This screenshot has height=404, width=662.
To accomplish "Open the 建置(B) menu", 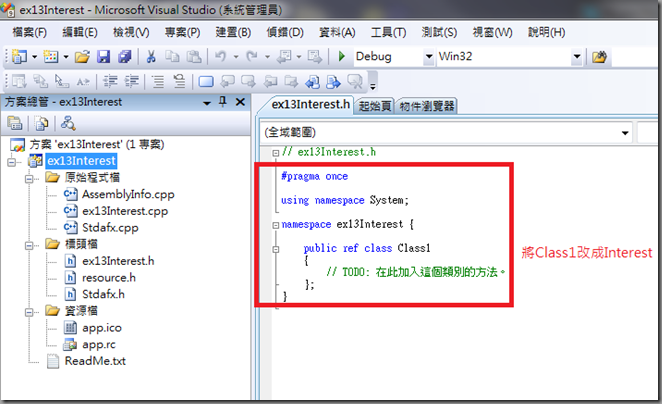I will [233, 32].
